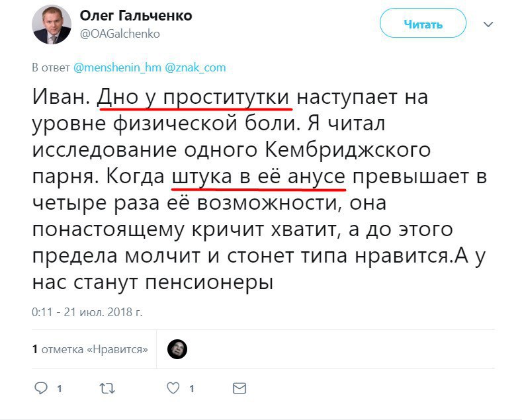Open the @znak_com mention link

(x=195, y=67)
